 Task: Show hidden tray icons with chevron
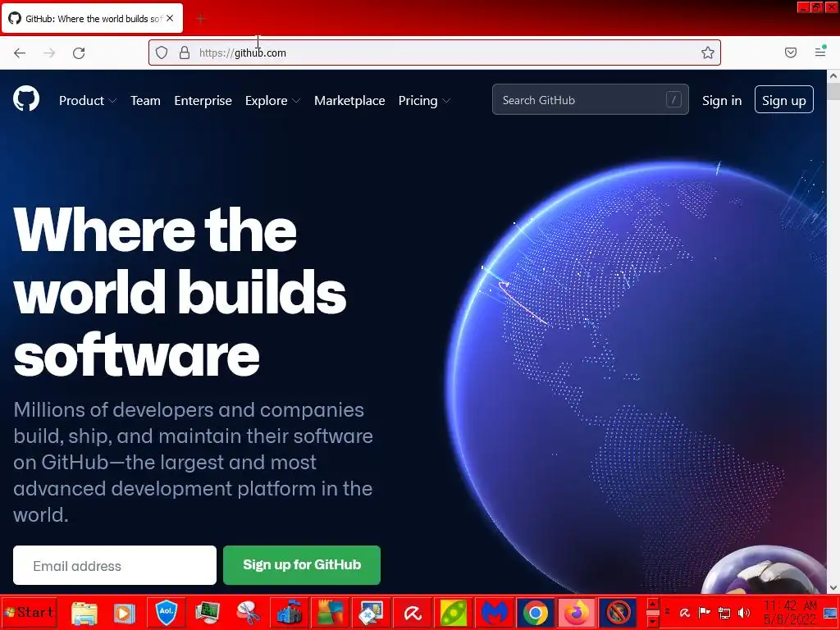pyautogui.click(x=668, y=612)
